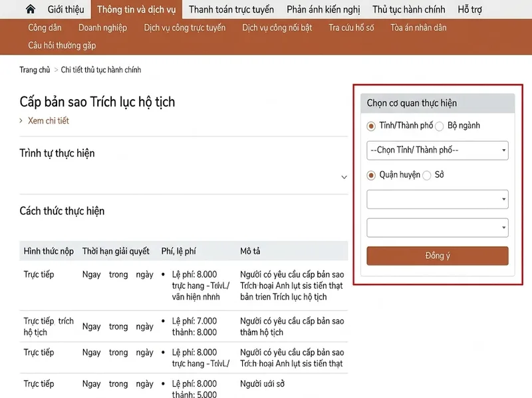
Task: Click the Mô tả column header
Action: (x=250, y=251)
